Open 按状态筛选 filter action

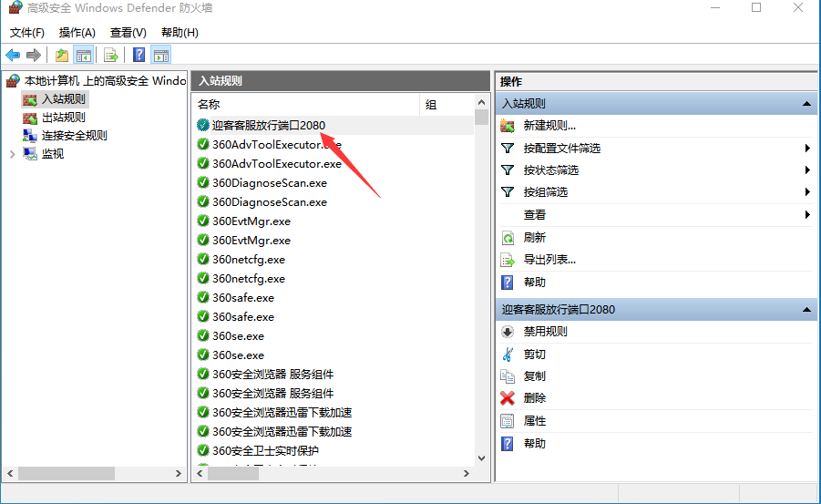(550, 170)
